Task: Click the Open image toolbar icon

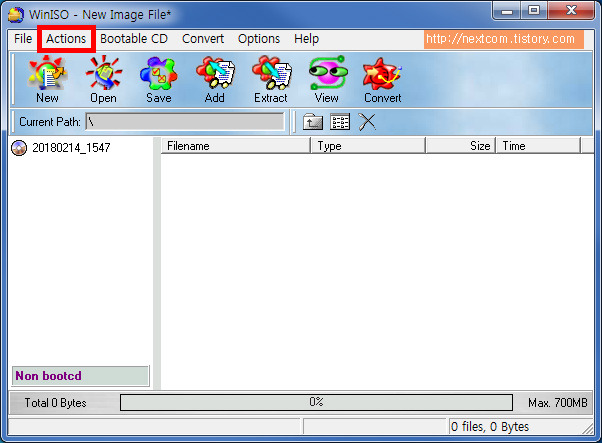Action: click(x=103, y=79)
